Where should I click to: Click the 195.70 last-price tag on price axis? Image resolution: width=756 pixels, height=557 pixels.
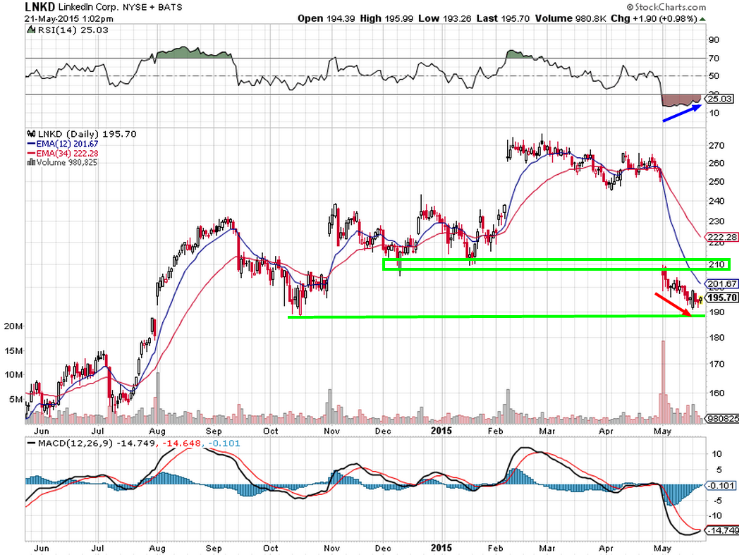721,298
